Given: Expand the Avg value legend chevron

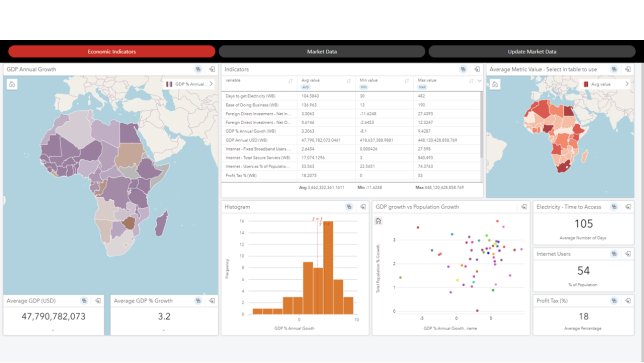Looking at the screenshot, I should pos(627,84).
